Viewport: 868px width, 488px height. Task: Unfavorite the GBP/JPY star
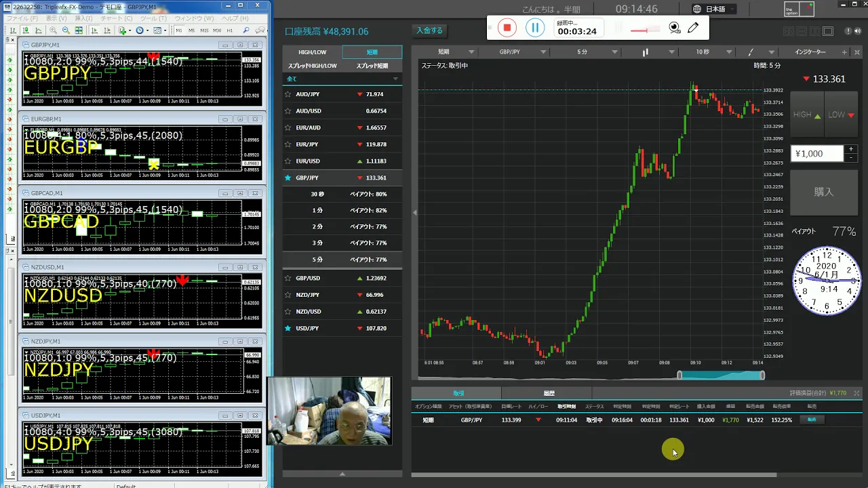click(288, 178)
